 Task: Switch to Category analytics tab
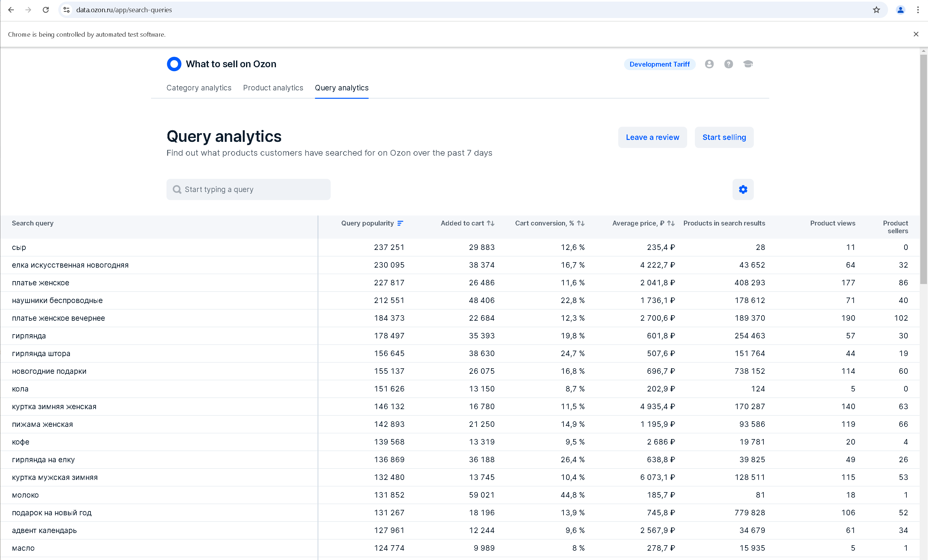[199, 88]
